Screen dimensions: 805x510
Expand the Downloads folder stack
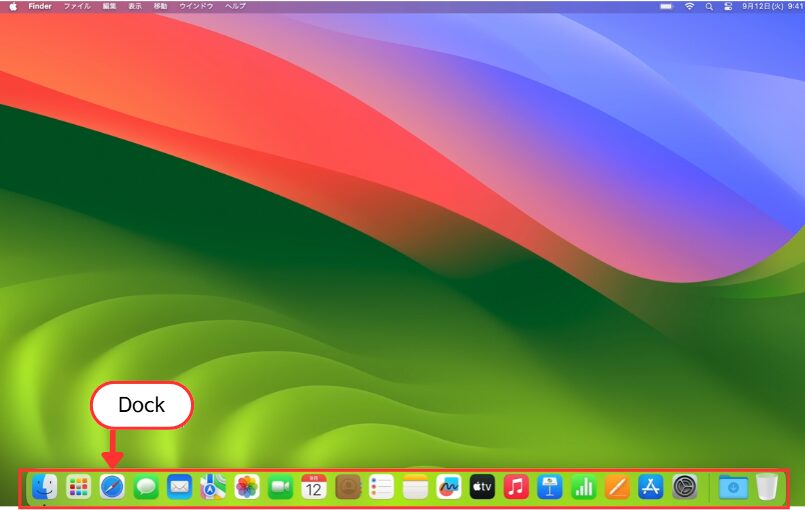point(733,487)
